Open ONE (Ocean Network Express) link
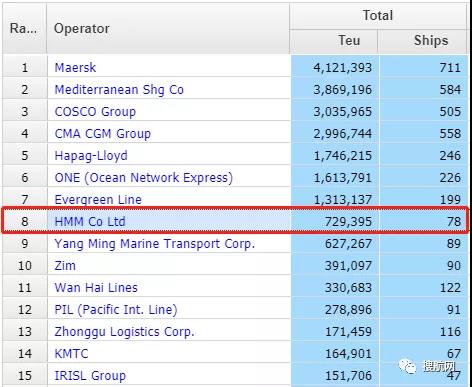Viewport: 472px width, 387px height. point(144,178)
